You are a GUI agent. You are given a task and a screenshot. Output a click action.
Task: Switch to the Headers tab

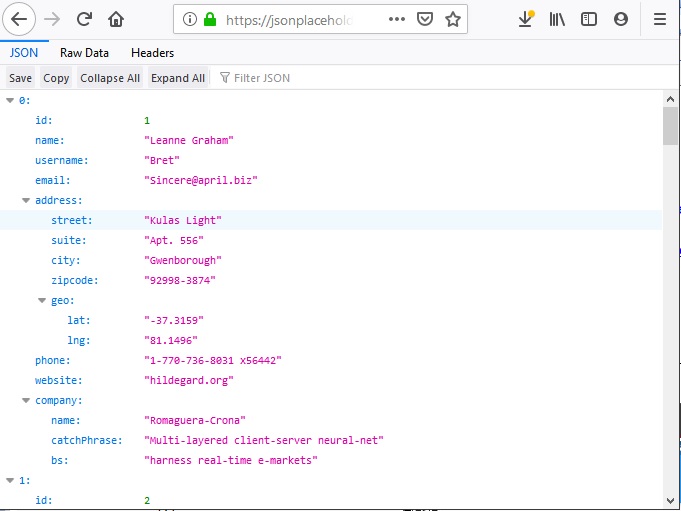152,53
